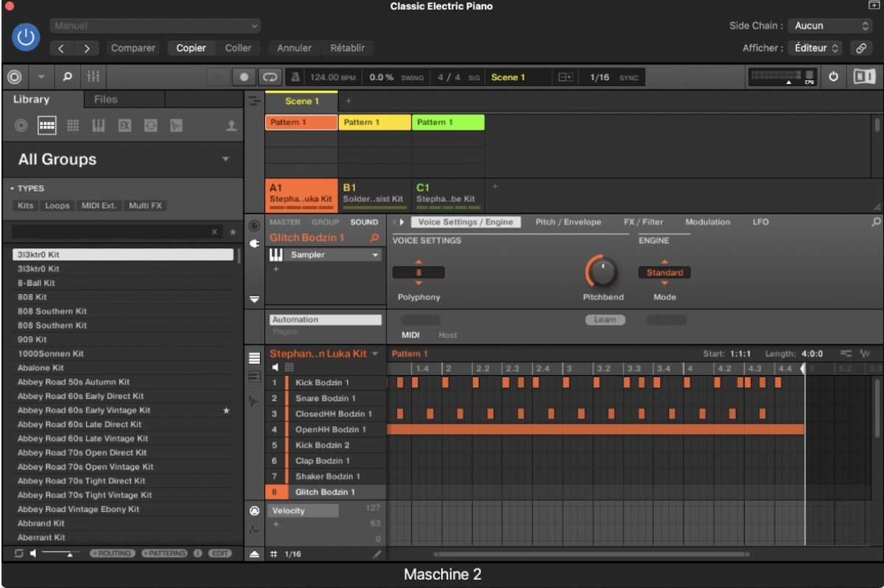Click the Annuler button

[x=294, y=48]
